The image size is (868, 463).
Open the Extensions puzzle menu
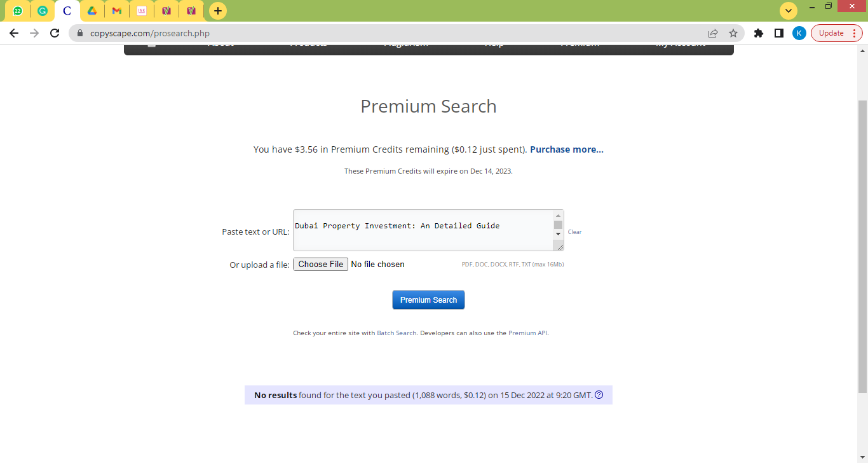coord(758,33)
